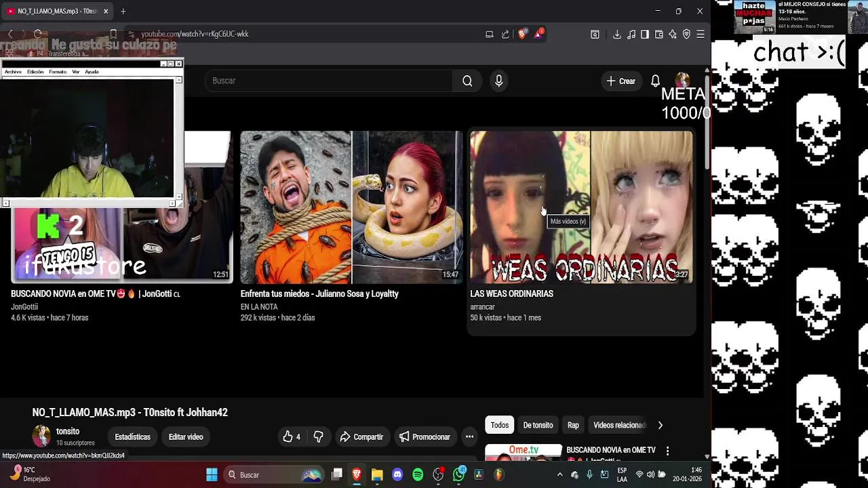Select the De tonsito filter chip
Screen dimensions: 868x488
[x=538, y=425]
